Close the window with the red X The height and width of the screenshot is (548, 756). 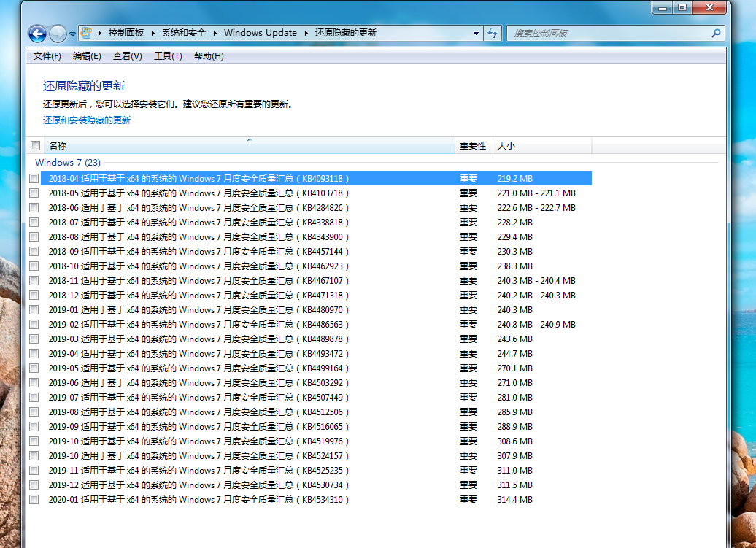coord(711,7)
